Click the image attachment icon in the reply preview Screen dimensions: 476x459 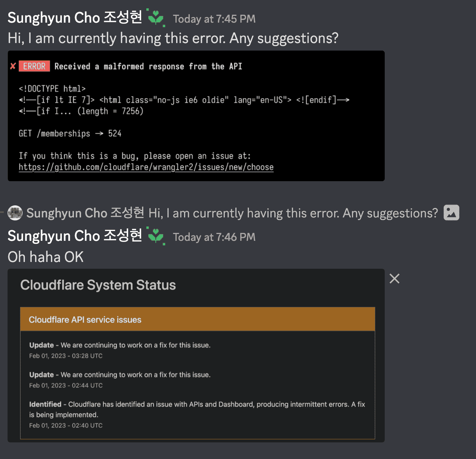point(451,213)
